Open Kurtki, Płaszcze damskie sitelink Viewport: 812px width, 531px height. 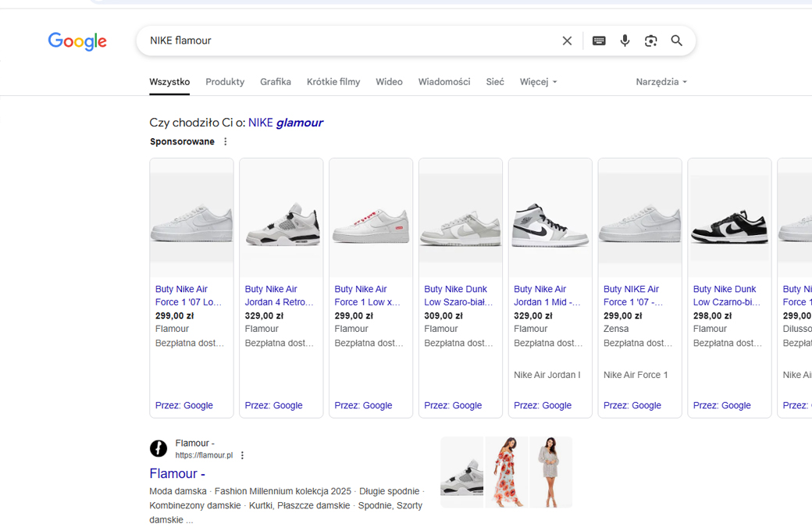pos(299,505)
